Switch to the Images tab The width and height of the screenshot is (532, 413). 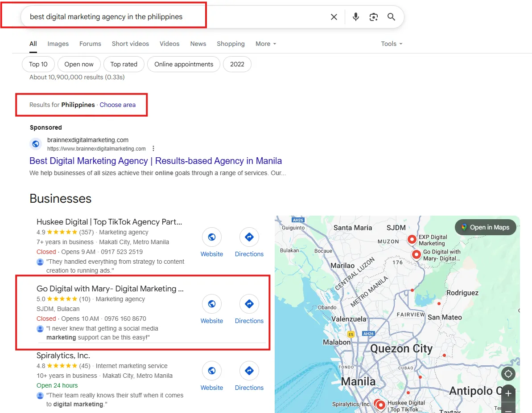(58, 44)
